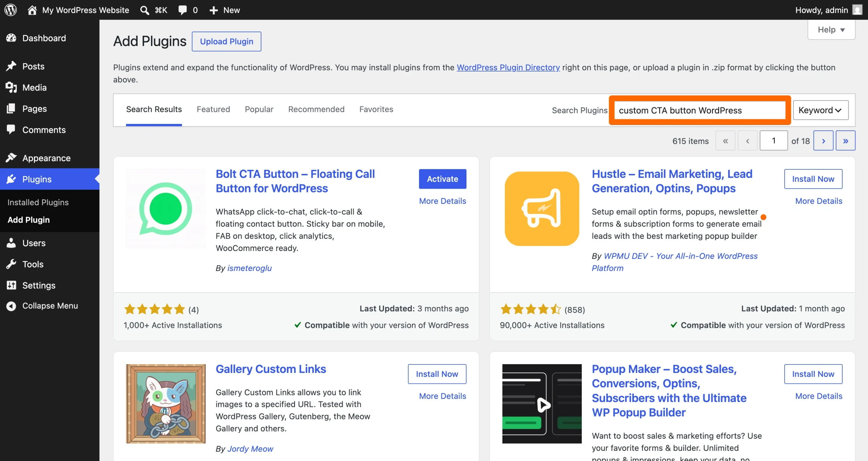Screen dimensions: 868x461
Task: Open author ismeteroglu profile link
Action: click(x=249, y=268)
